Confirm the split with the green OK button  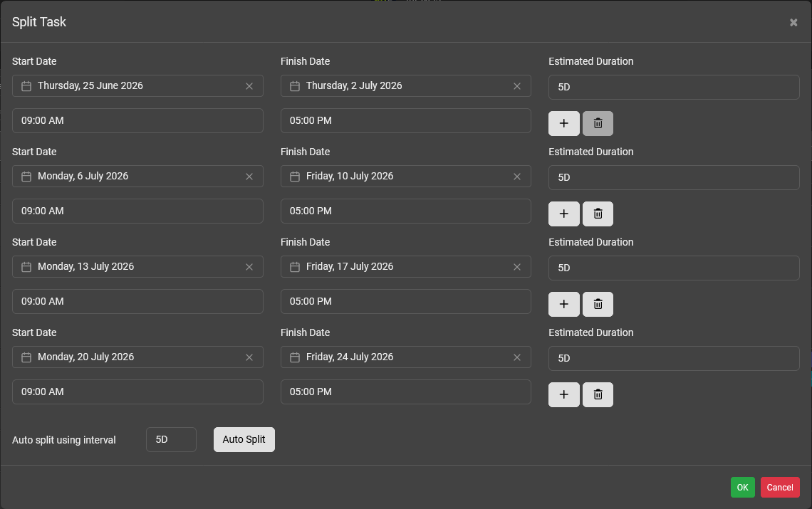(x=742, y=488)
